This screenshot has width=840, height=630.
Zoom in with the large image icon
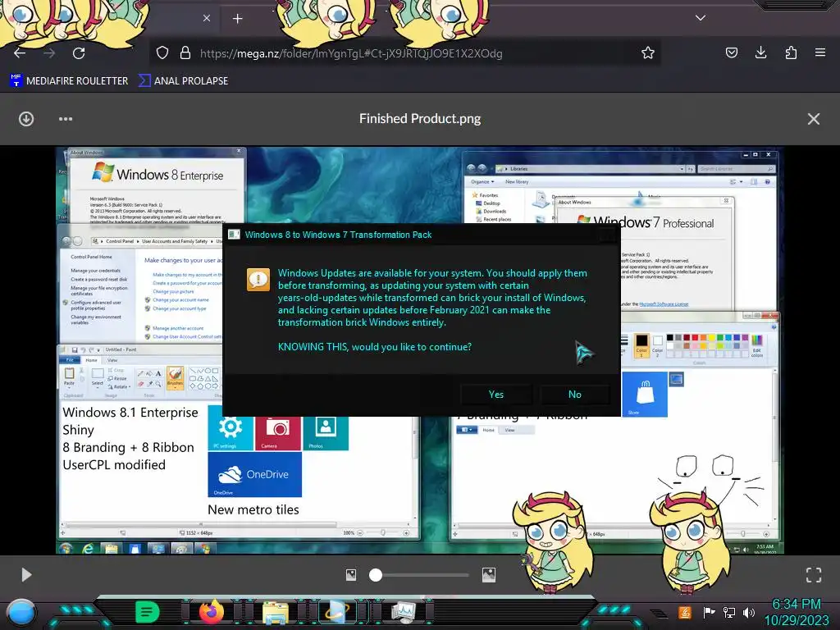point(489,575)
